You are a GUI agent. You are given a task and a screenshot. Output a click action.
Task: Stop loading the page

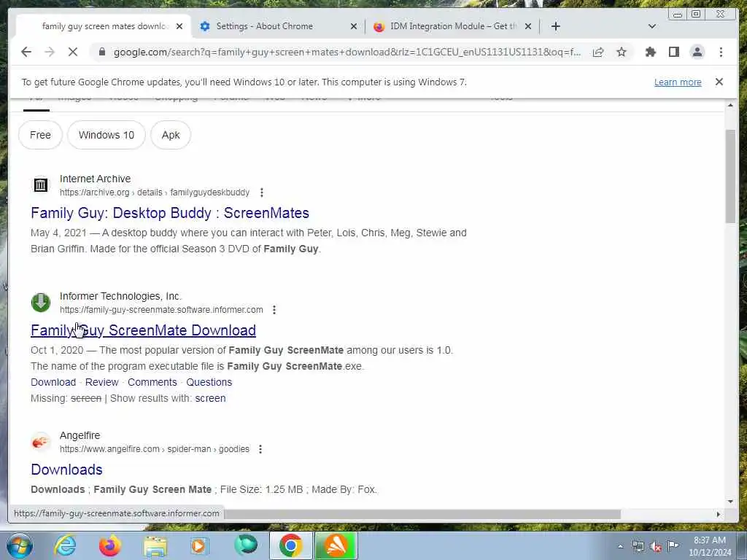point(73,52)
